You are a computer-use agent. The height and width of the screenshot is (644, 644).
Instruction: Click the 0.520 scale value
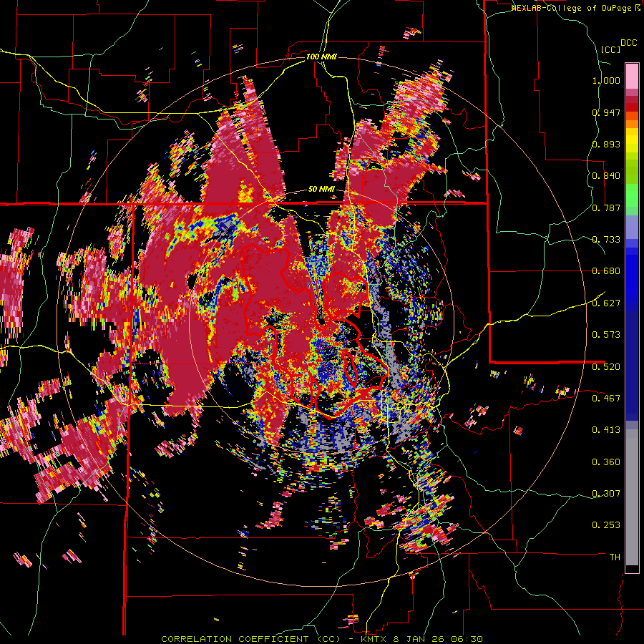(606, 366)
